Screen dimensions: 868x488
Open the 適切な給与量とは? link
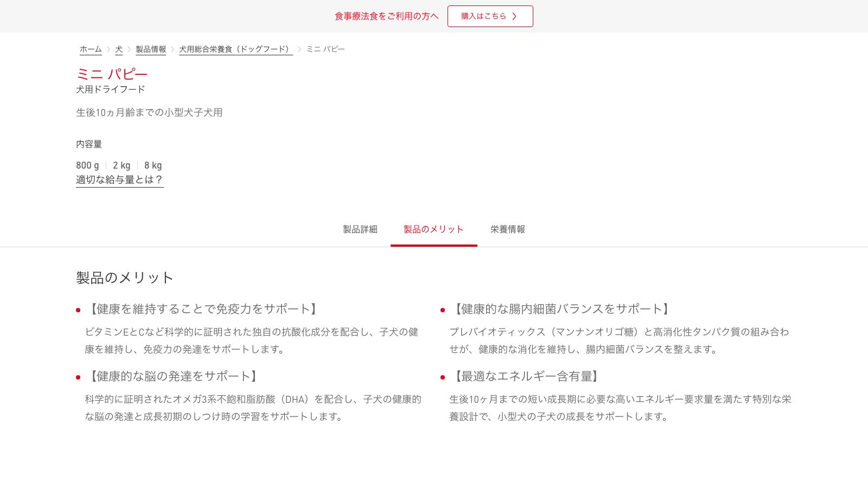tap(119, 179)
